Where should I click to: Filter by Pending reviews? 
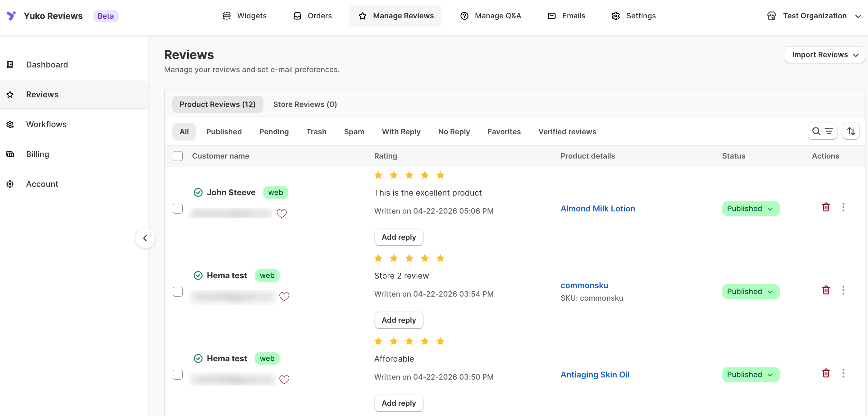(x=274, y=132)
